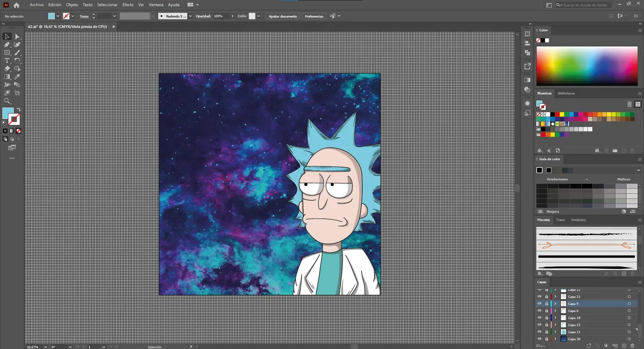Swap fill and stroke colors
Screen dimensions: 644x349
(x=19, y=110)
